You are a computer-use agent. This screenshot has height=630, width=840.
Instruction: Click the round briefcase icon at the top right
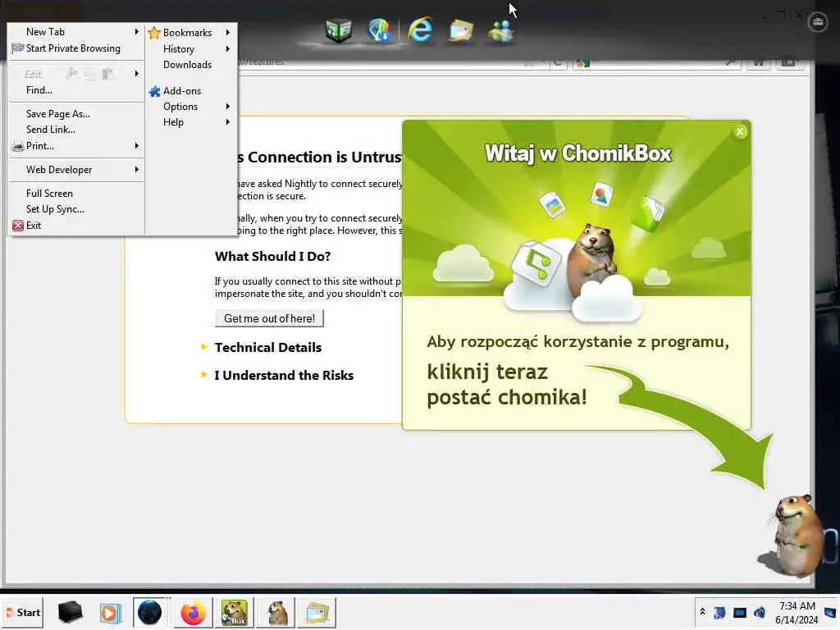[x=818, y=21]
